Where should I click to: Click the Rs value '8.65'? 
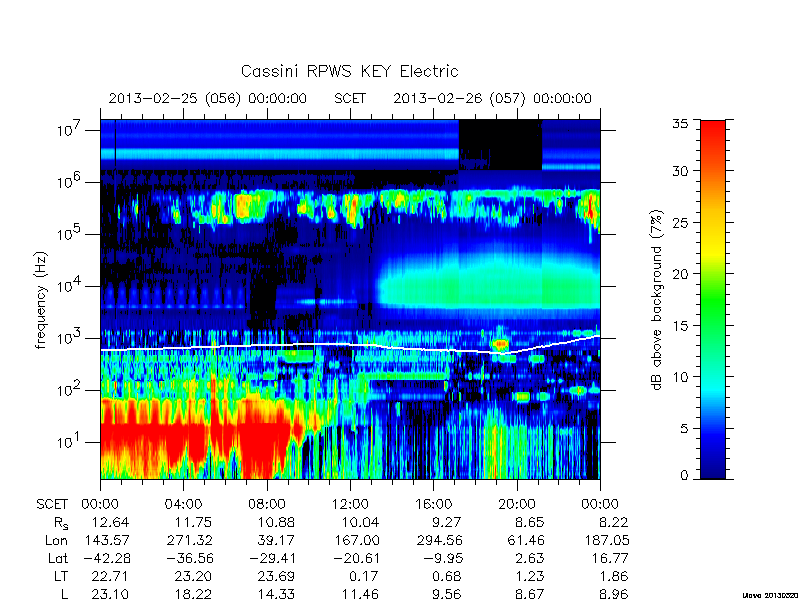530,522
